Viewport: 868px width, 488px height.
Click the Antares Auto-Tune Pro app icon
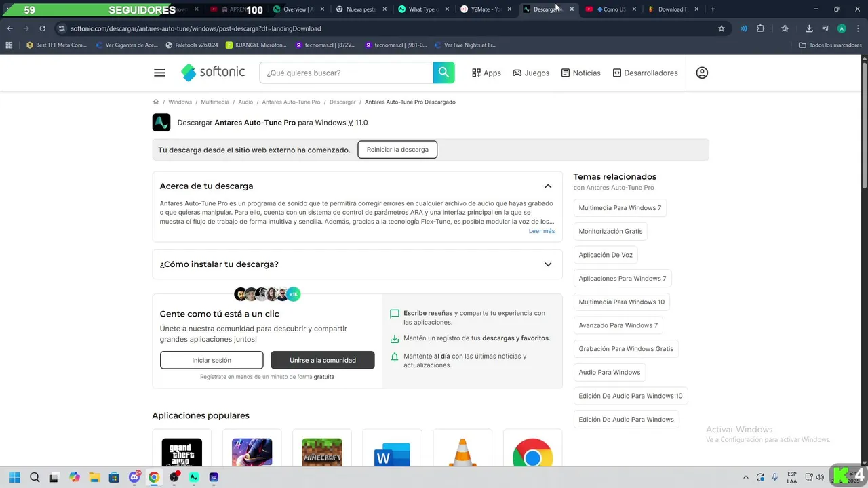coord(161,123)
